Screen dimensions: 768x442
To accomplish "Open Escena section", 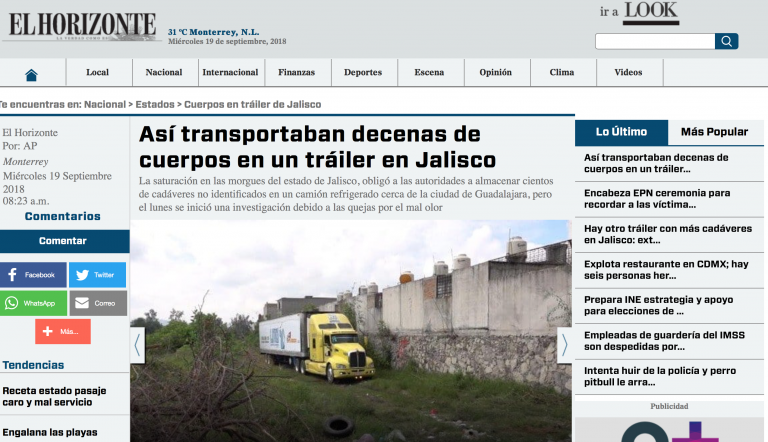I will [429, 73].
